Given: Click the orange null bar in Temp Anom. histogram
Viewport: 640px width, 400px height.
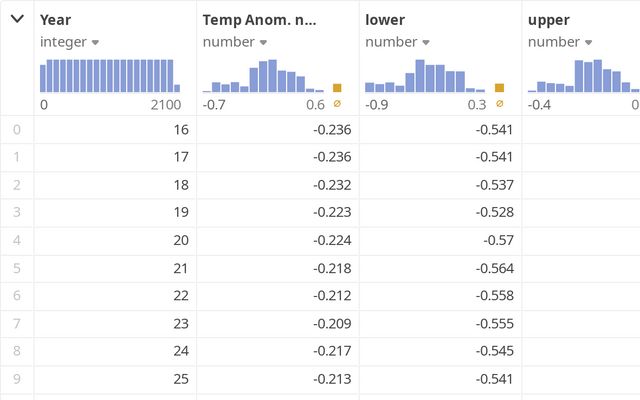Looking at the screenshot, I should tap(337, 88).
